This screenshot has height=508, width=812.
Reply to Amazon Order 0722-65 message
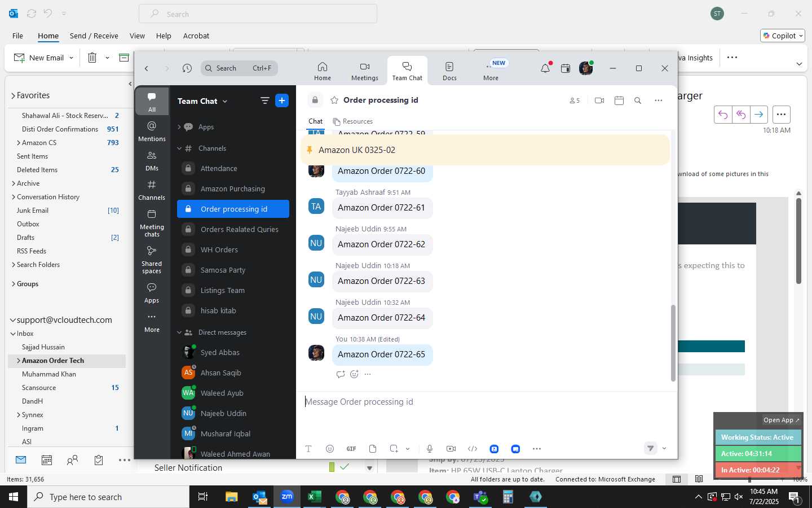click(x=340, y=374)
